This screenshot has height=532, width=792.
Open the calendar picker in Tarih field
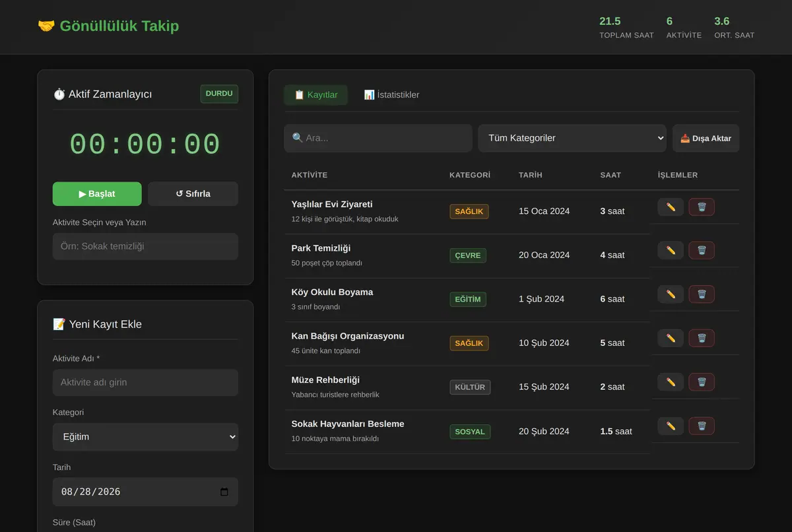[x=224, y=492]
